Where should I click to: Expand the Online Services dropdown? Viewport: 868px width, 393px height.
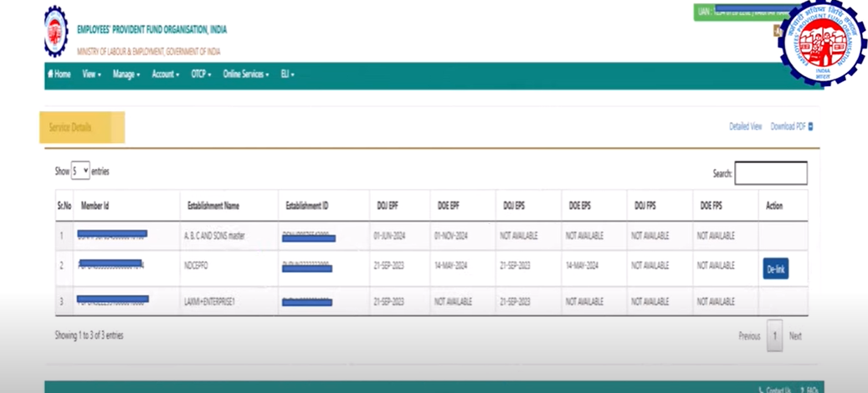click(x=245, y=74)
